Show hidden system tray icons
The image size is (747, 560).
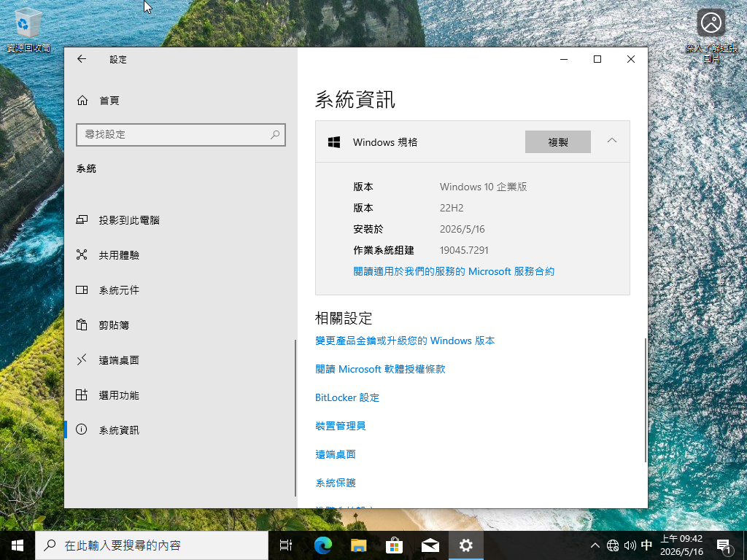(595, 545)
